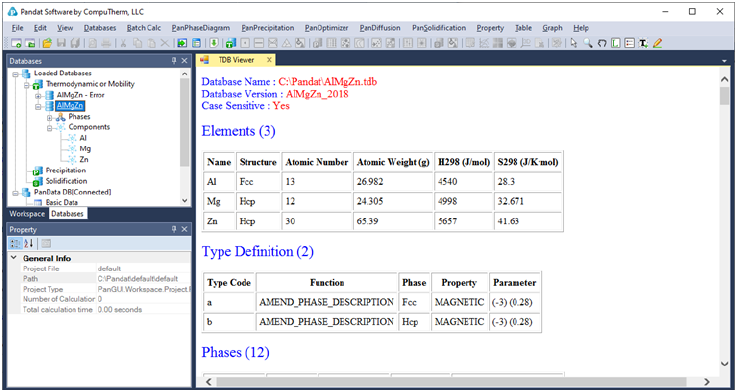Click the Delete X icon in toolbar
The height and width of the screenshot is (390, 736).
(x=165, y=43)
